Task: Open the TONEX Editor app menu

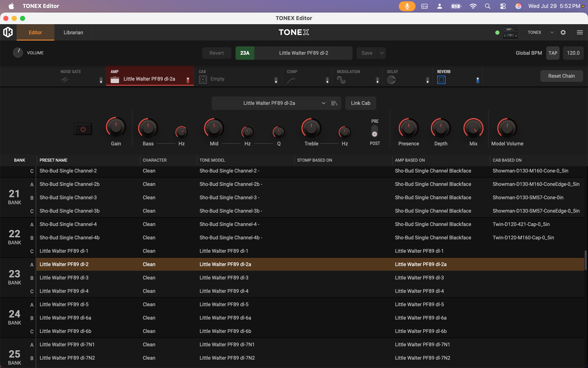Action: (x=41, y=6)
